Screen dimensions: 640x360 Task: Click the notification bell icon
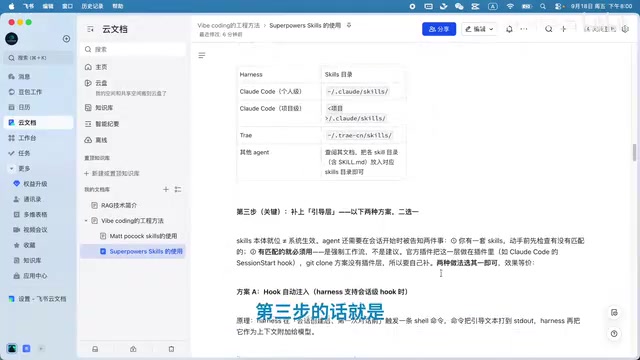click(509, 29)
